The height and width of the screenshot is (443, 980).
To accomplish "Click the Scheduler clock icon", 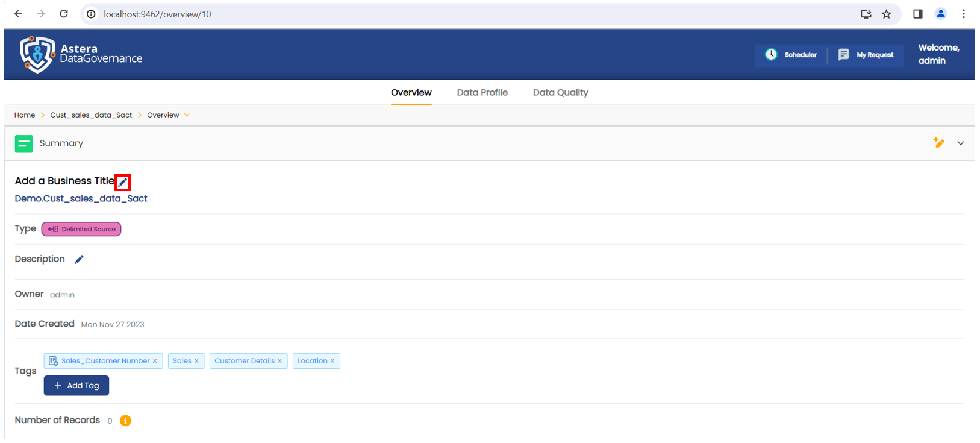I will tap(771, 54).
